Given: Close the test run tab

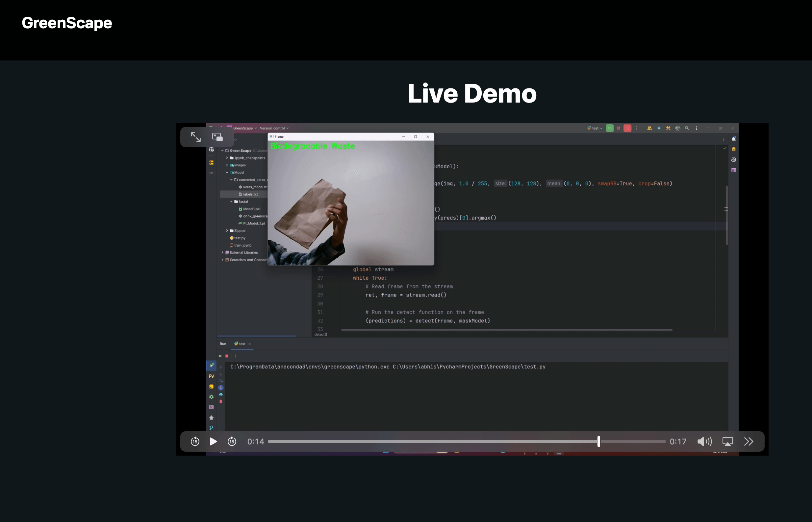Looking at the screenshot, I should 250,344.
